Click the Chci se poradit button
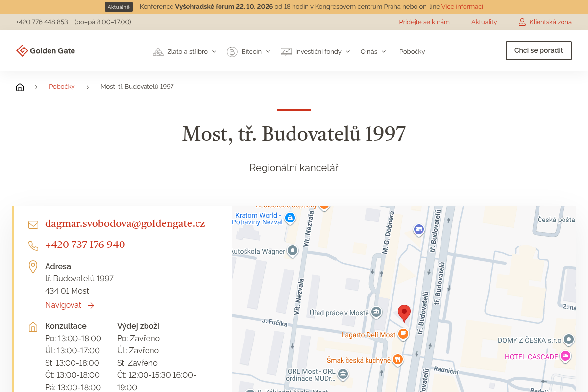The image size is (588, 392). click(539, 50)
